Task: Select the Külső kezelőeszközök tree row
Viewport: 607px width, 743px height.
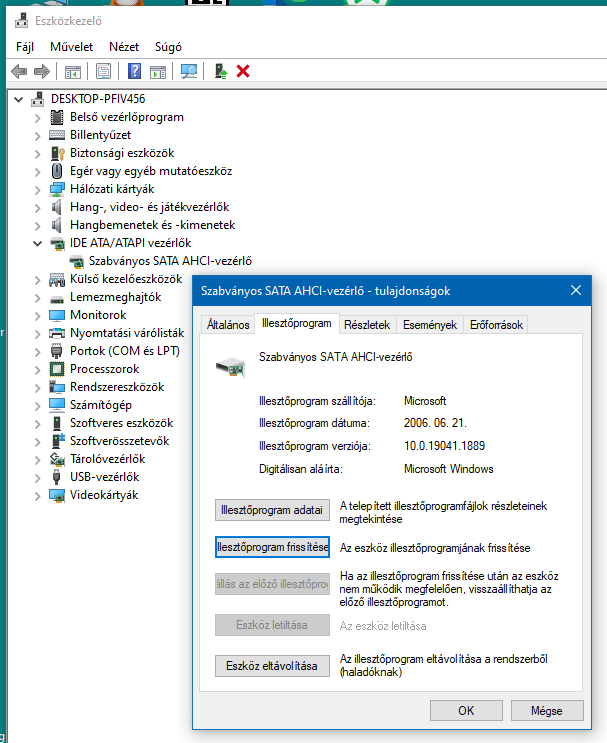Action: point(126,279)
